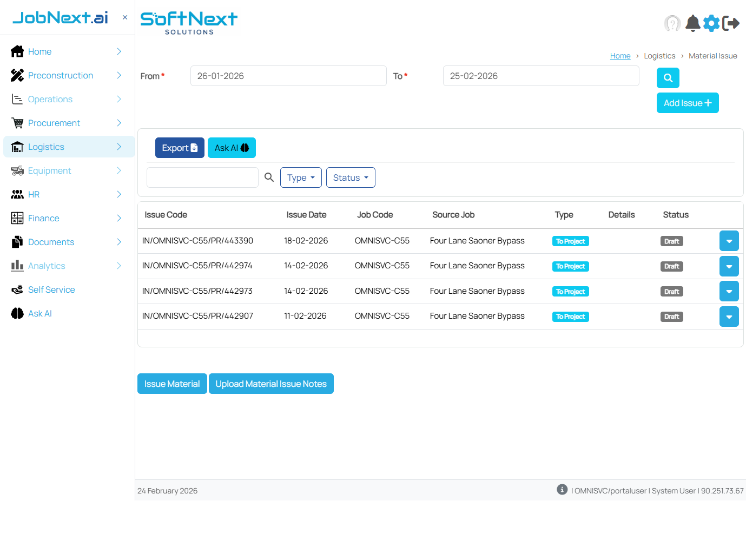Click the Upload Material Issue Notes button
The width and height of the screenshot is (746, 560).
pos(271,384)
